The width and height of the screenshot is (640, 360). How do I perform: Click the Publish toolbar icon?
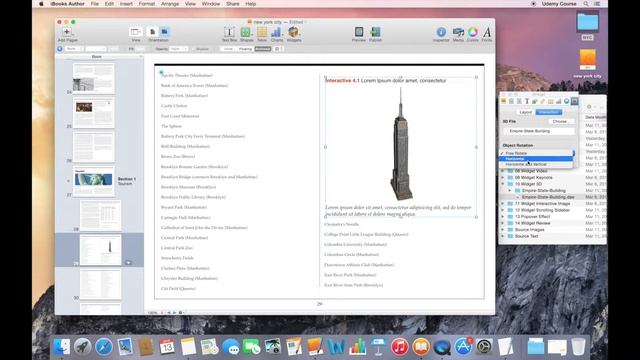375,32
